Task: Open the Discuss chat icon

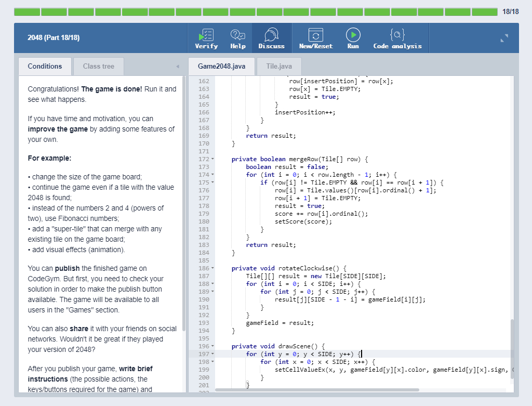Action: tap(271, 35)
